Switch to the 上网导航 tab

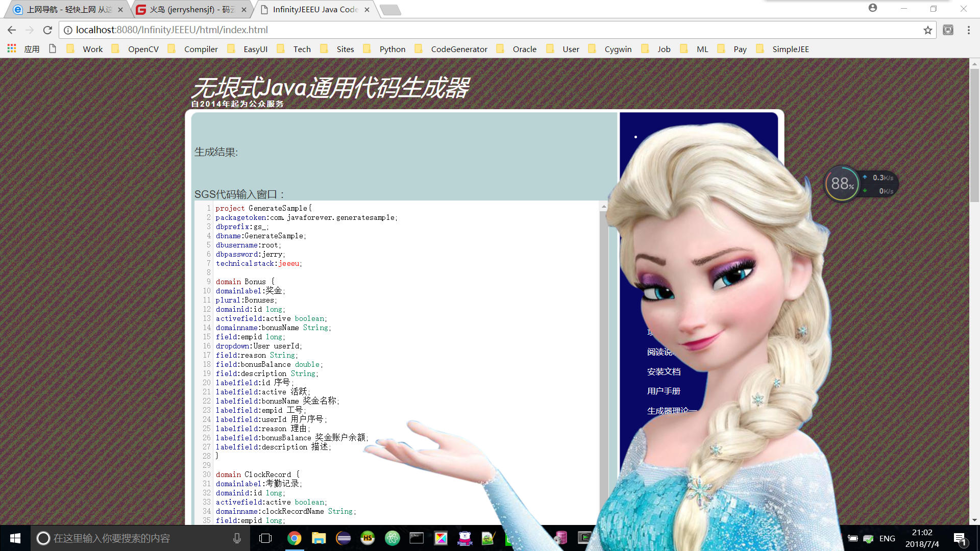pyautogui.click(x=66, y=9)
